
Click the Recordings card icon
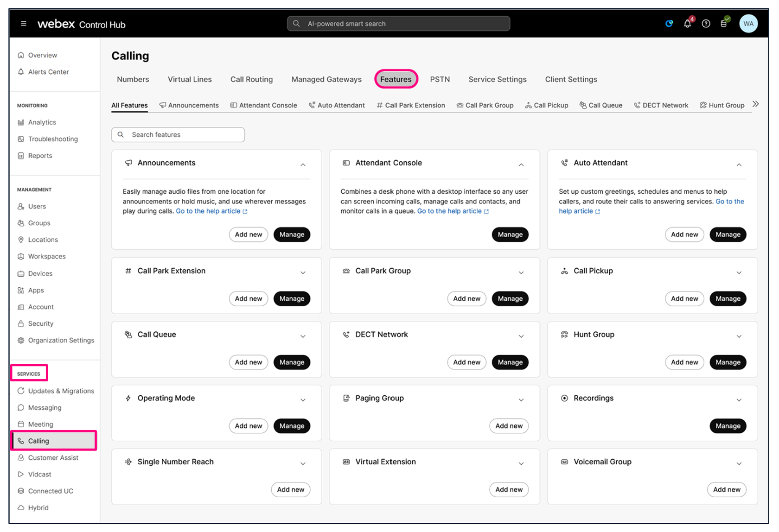[x=564, y=398]
